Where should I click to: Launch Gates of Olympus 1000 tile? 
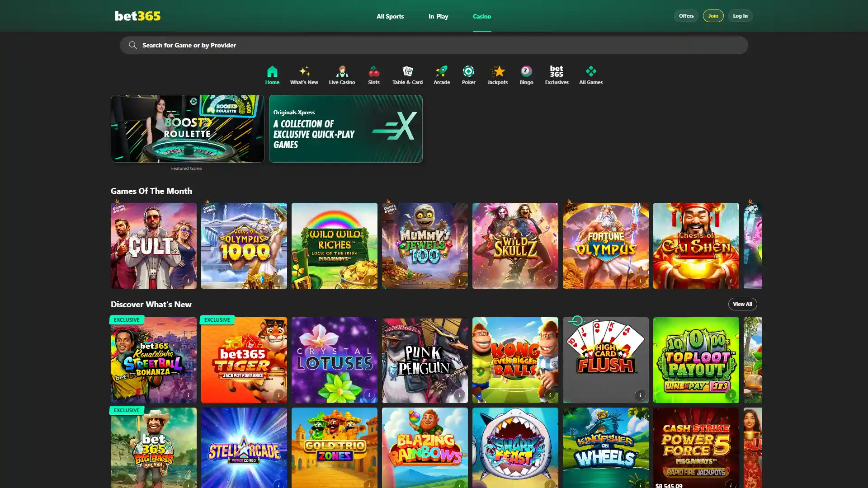(244, 246)
